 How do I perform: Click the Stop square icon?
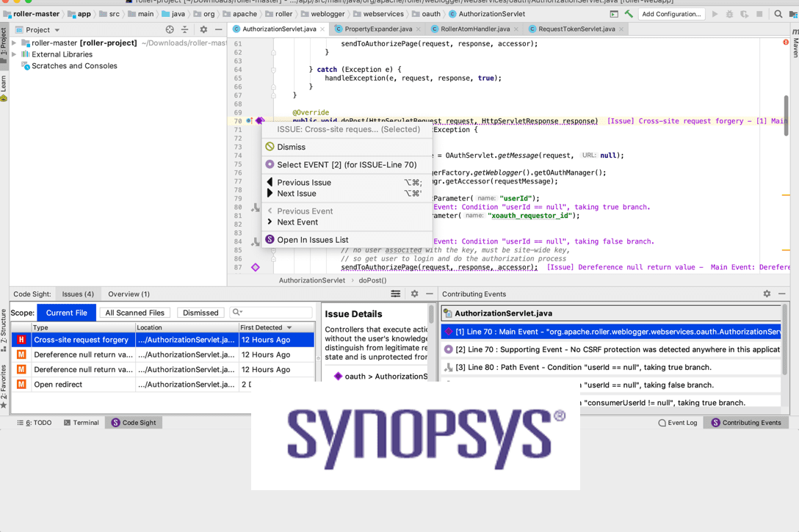pos(759,14)
